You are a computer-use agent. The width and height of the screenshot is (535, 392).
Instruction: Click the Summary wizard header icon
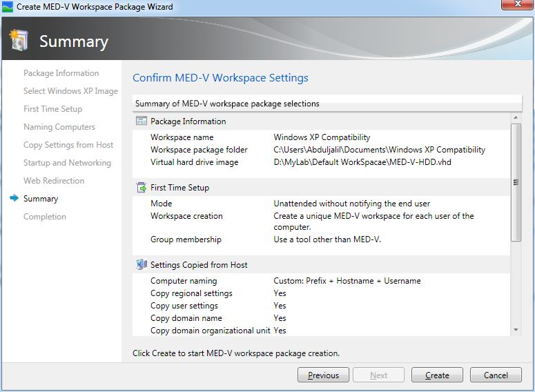pyautogui.click(x=19, y=41)
